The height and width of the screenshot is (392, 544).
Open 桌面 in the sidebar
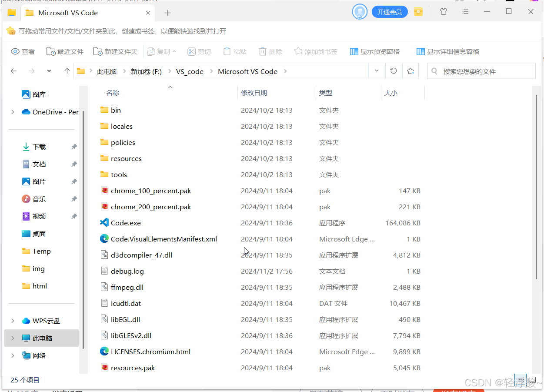pyautogui.click(x=34, y=234)
